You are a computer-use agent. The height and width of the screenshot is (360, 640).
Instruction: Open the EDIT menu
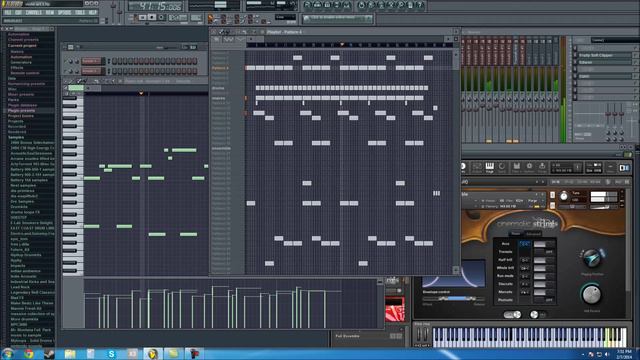coord(18,13)
